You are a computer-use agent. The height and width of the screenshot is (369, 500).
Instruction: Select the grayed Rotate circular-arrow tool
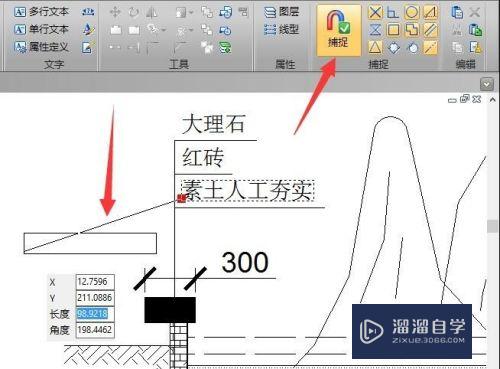coord(134,12)
